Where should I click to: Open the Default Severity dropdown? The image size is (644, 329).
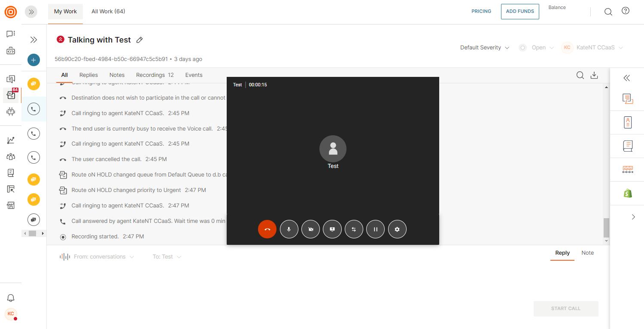pyautogui.click(x=485, y=48)
